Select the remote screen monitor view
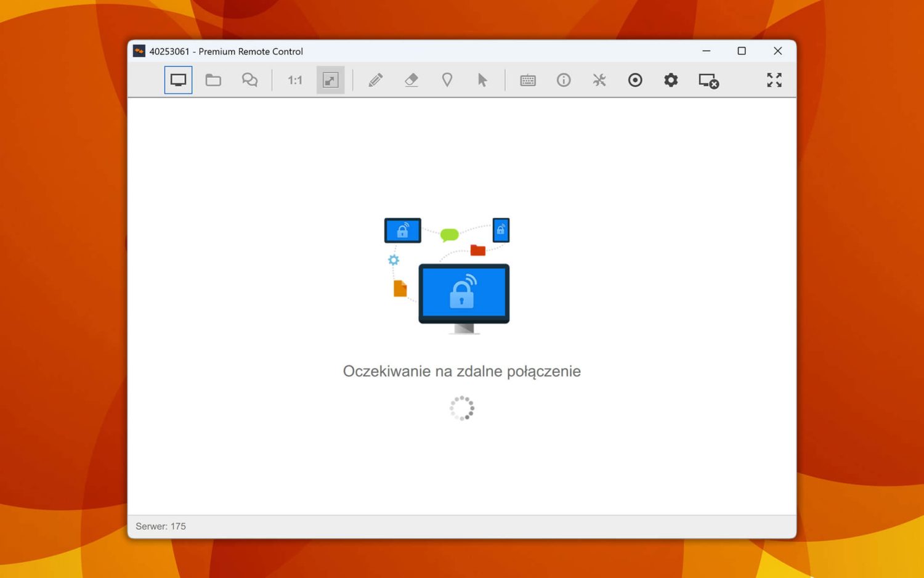The height and width of the screenshot is (578, 924). click(178, 79)
